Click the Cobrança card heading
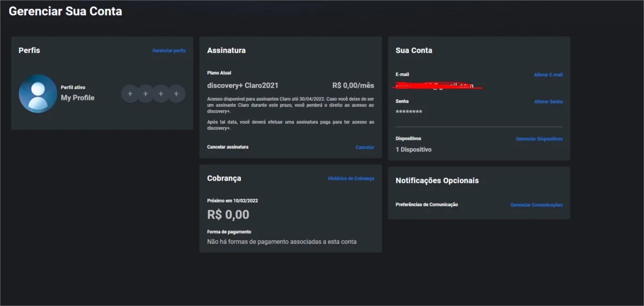644x306 pixels. [x=224, y=178]
